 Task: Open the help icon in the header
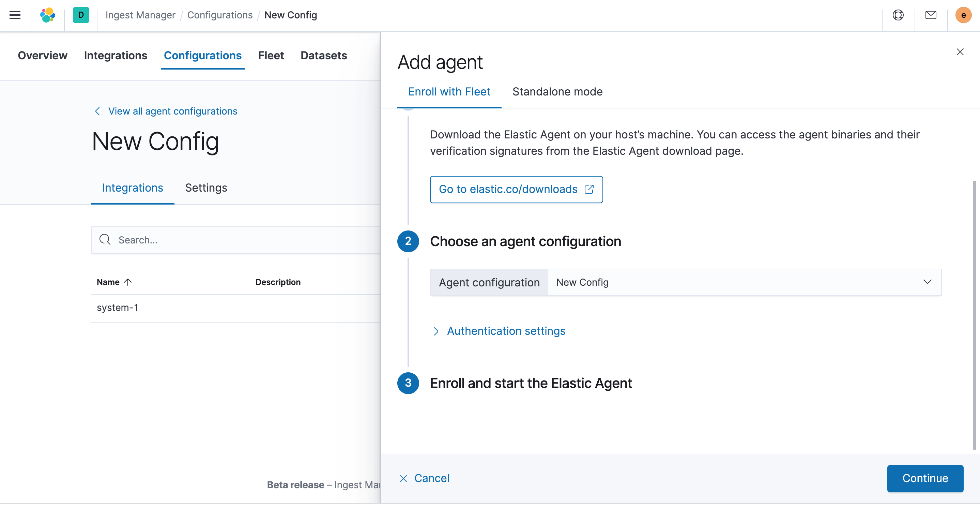click(898, 15)
